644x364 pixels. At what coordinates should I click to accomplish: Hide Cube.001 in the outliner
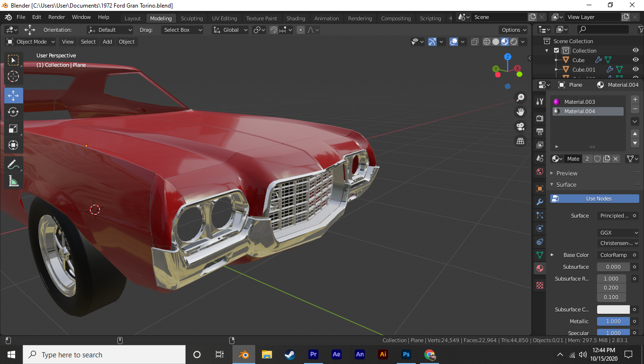tap(635, 70)
